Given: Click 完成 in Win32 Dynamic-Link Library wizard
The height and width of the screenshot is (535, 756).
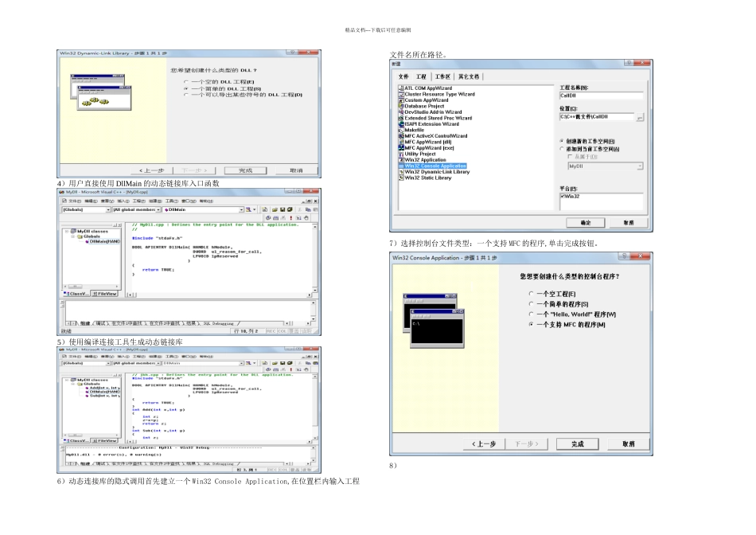Looking at the screenshot, I should [245, 170].
